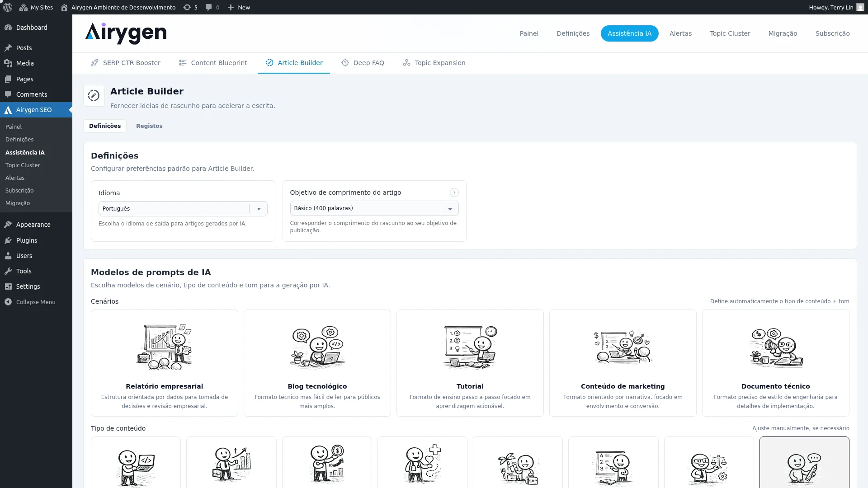Go to Painel in top navigation

pos(529,33)
